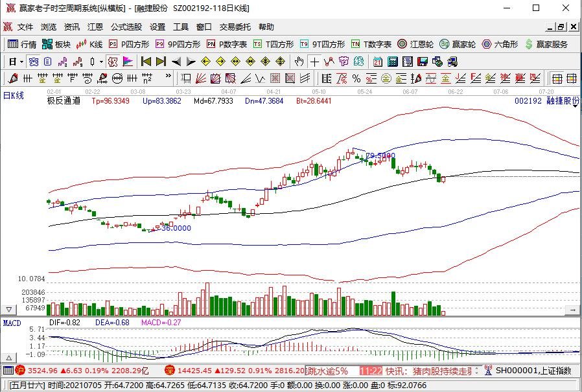This screenshot has width=582, height=392.
Task: Open the 设置 menu
Action: click(157, 27)
